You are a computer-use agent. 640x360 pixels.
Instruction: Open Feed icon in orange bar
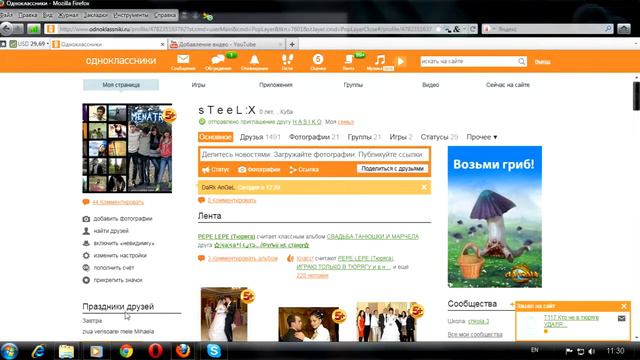click(349, 62)
